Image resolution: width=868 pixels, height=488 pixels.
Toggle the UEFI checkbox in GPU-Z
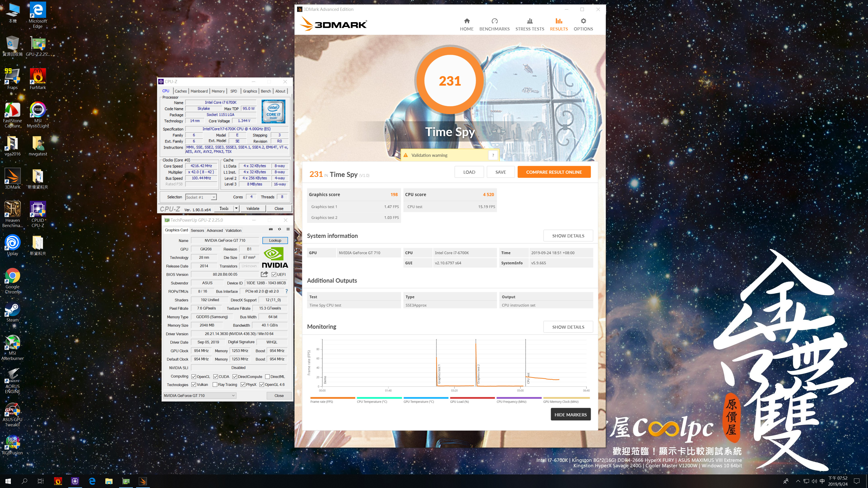click(x=274, y=274)
